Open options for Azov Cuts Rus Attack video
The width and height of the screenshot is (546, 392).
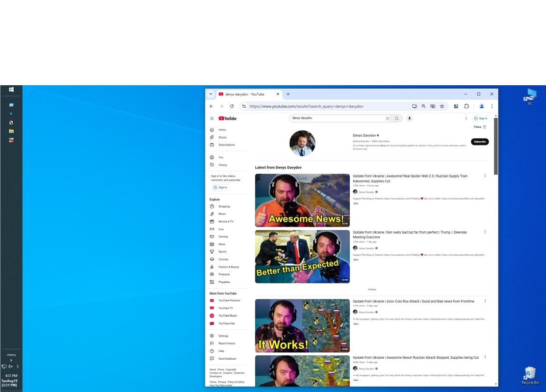pos(485,301)
